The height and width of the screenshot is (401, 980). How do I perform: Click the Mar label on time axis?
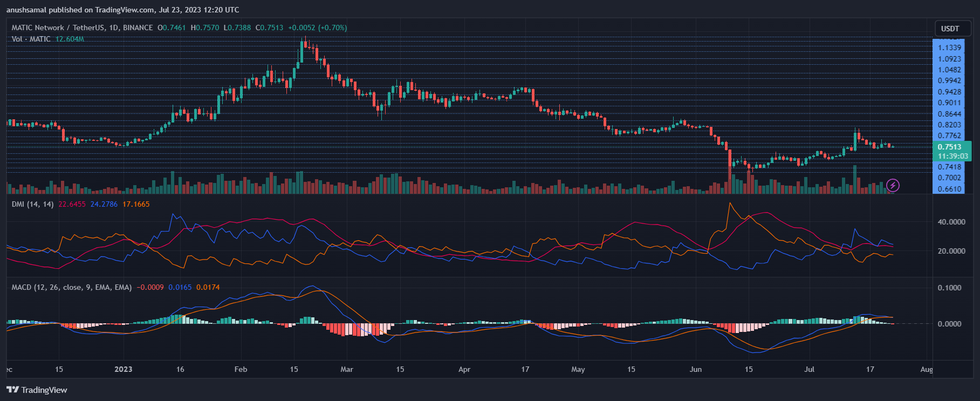(347, 369)
